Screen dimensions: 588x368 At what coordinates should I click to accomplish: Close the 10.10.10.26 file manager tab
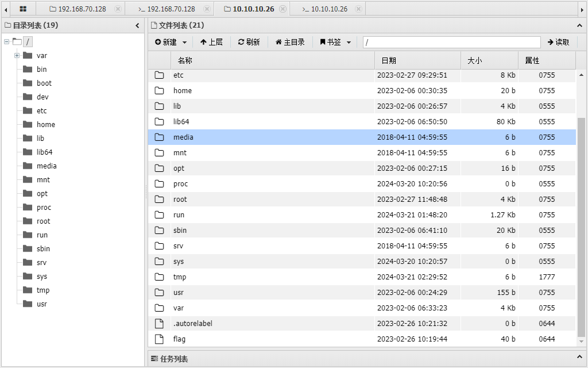point(283,9)
